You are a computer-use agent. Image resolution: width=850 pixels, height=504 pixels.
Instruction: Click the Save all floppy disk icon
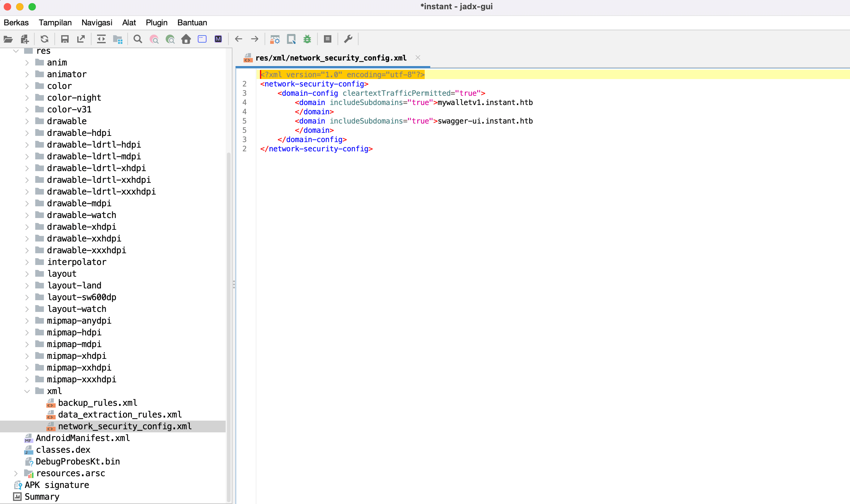[x=65, y=39]
